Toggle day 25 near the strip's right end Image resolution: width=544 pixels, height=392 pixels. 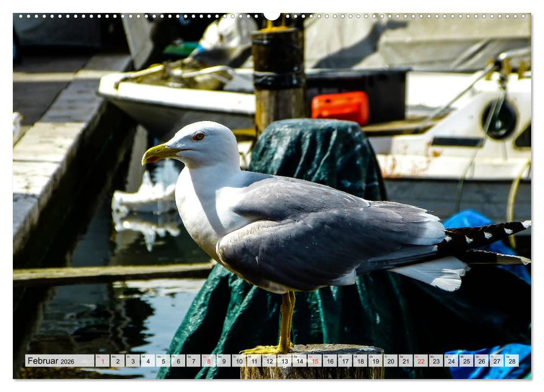pos(467,361)
